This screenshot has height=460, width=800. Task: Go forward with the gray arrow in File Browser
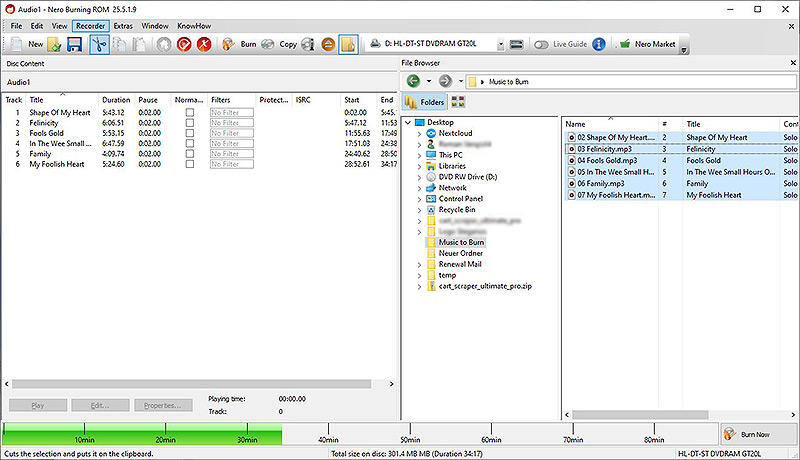pyautogui.click(x=445, y=81)
